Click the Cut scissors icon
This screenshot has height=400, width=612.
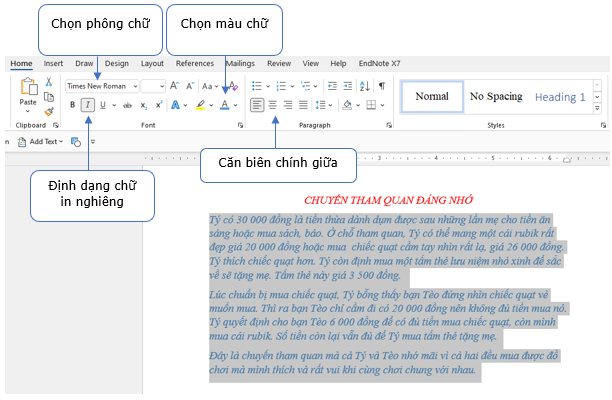tap(48, 82)
